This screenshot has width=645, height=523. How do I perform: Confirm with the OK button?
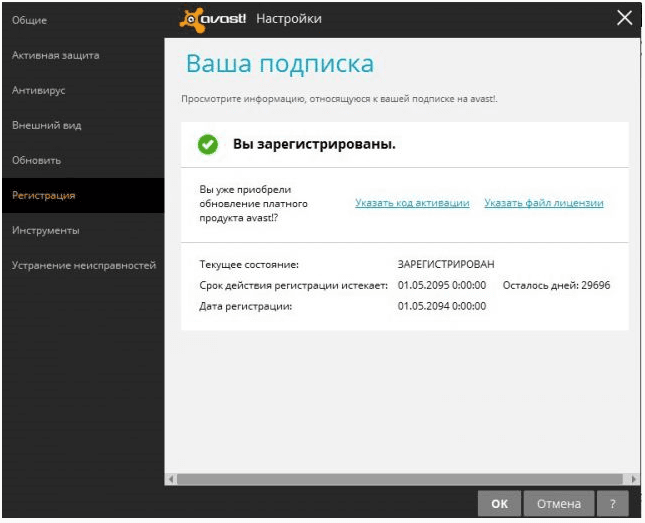(499, 504)
